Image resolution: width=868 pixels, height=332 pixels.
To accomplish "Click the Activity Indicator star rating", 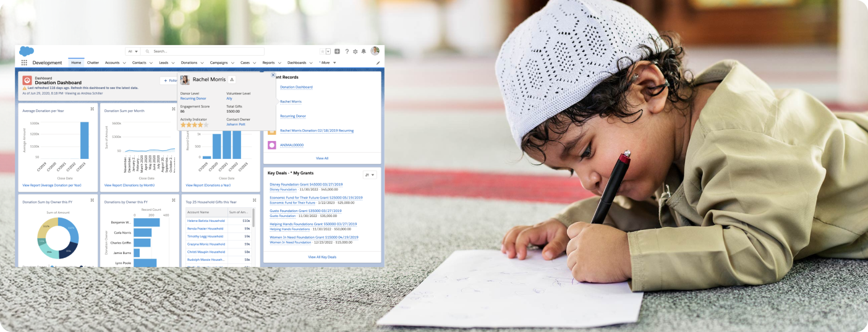I will [x=194, y=124].
